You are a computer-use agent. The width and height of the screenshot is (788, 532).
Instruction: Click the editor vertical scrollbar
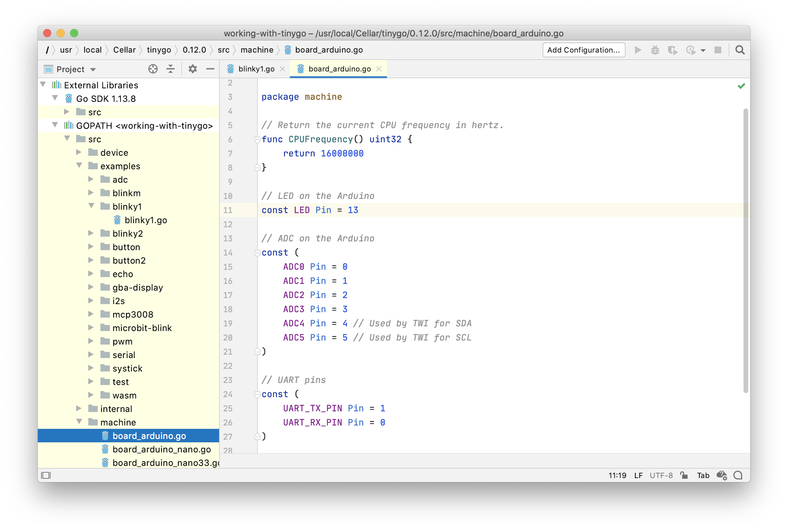pos(745,251)
